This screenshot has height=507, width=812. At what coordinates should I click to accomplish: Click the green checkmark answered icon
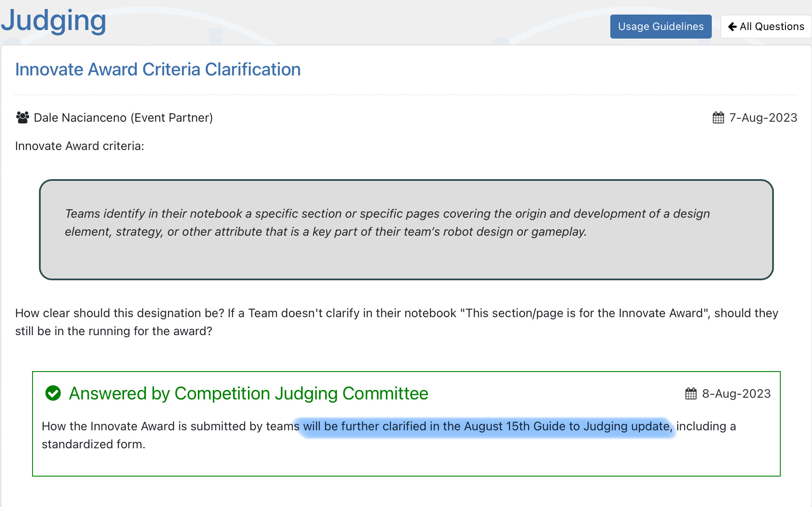point(53,393)
